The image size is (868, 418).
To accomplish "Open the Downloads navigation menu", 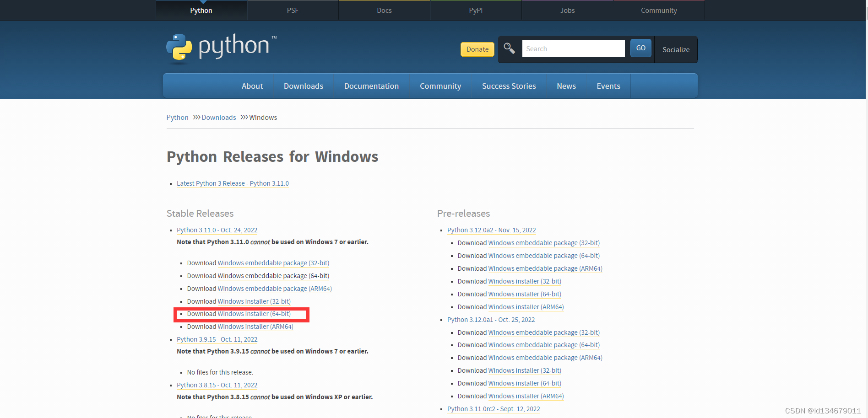I will coord(303,86).
